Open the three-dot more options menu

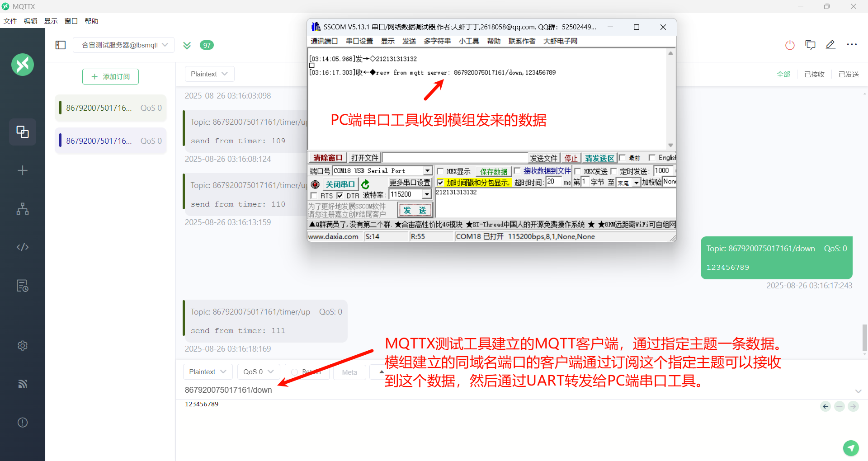(x=852, y=45)
